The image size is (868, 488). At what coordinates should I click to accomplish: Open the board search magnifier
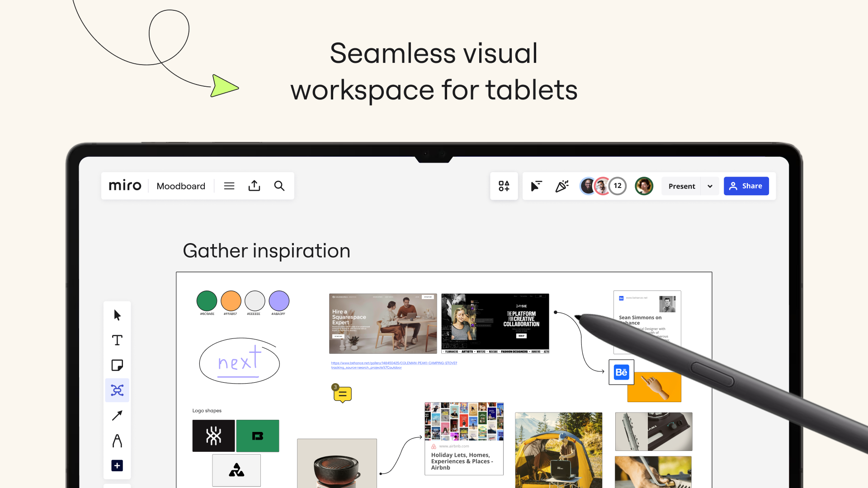pyautogui.click(x=279, y=186)
